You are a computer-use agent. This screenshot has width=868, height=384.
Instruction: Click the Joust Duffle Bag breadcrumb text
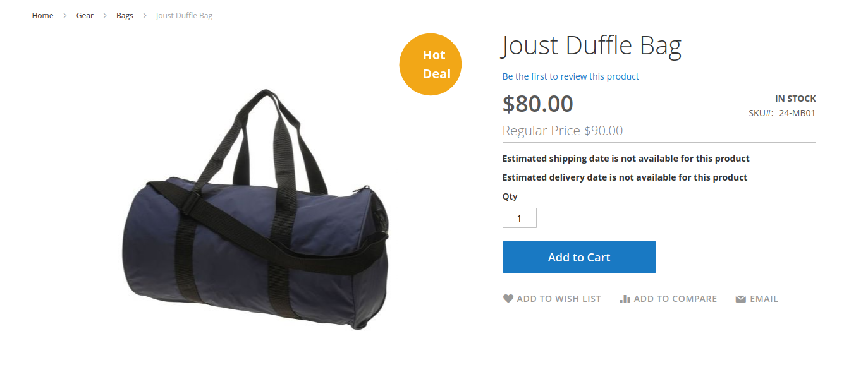pyautogui.click(x=184, y=16)
